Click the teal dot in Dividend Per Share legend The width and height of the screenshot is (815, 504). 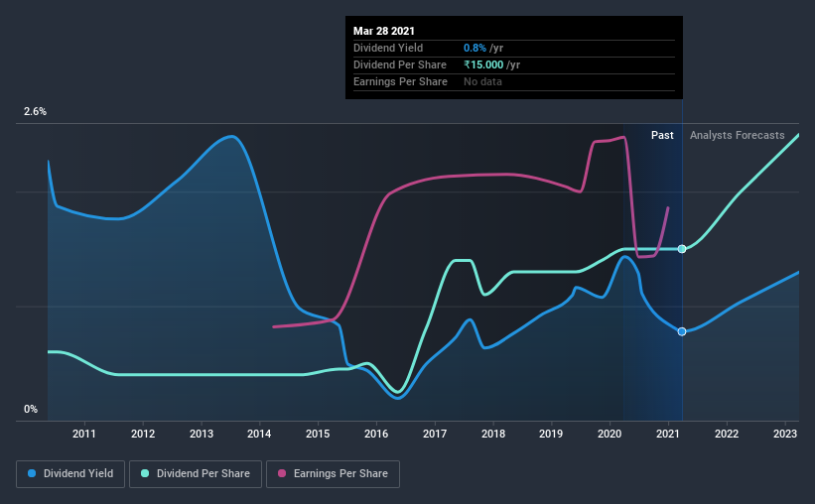click(x=145, y=473)
